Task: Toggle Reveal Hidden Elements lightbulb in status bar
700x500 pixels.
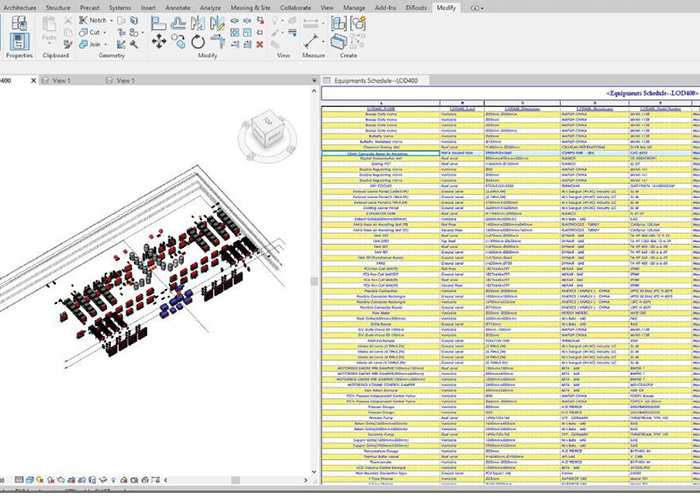Action: [x=113, y=480]
